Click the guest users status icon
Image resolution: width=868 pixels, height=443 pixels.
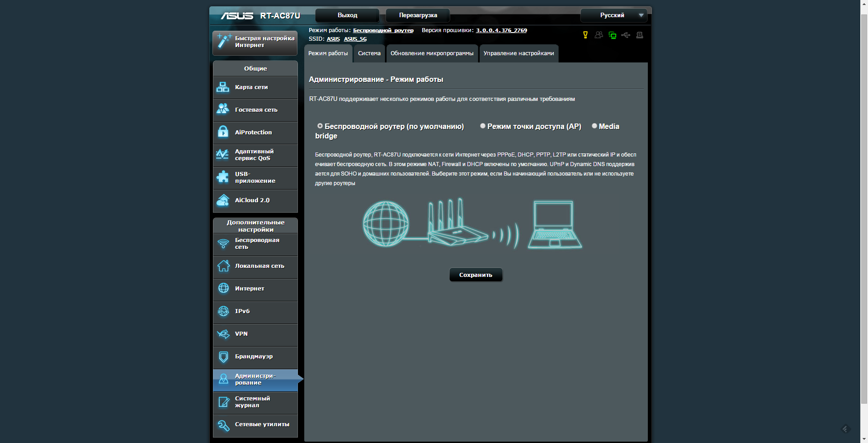(x=599, y=35)
